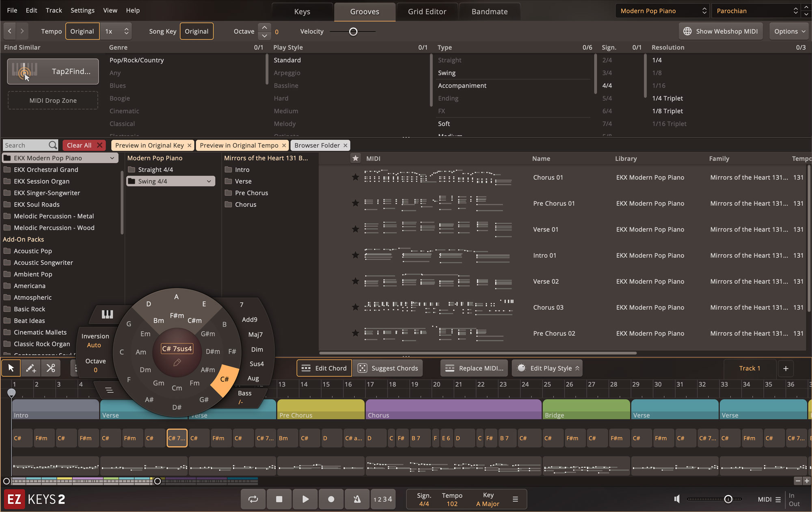Toggle the loop playback button
812x512 pixels.
tap(253, 499)
